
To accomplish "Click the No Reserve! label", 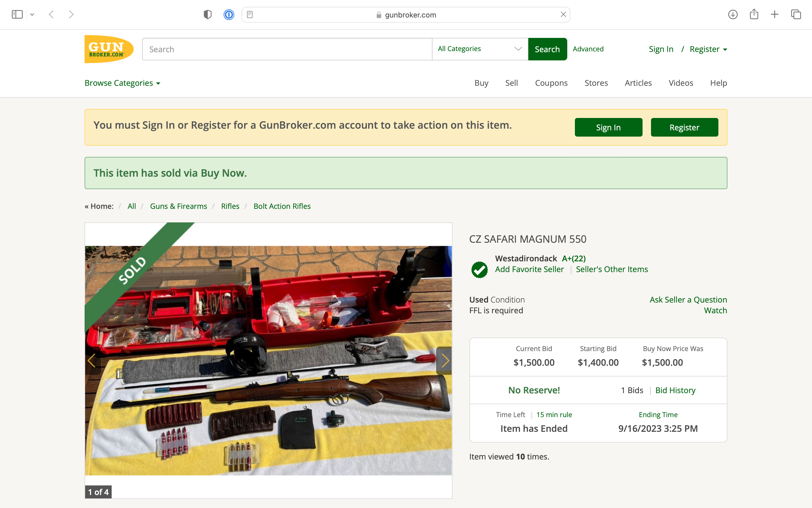I will [534, 390].
